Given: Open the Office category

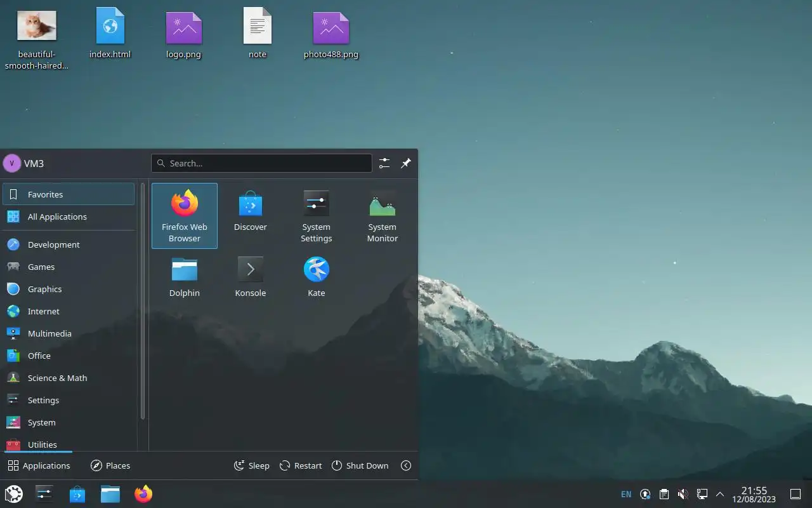Looking at the screenshot, I should [x=69, y=356].
